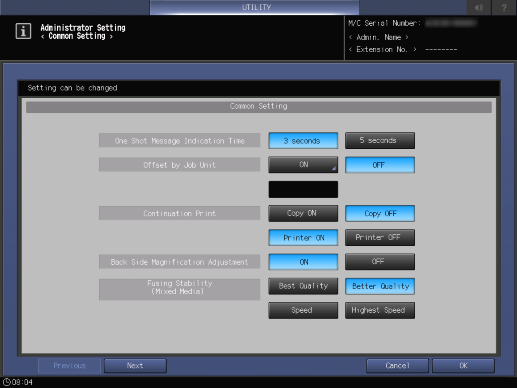This screenshot has height=388, width=517.
Task: Click the information icon beside Administrator Setting
Action: click(23, 31)
